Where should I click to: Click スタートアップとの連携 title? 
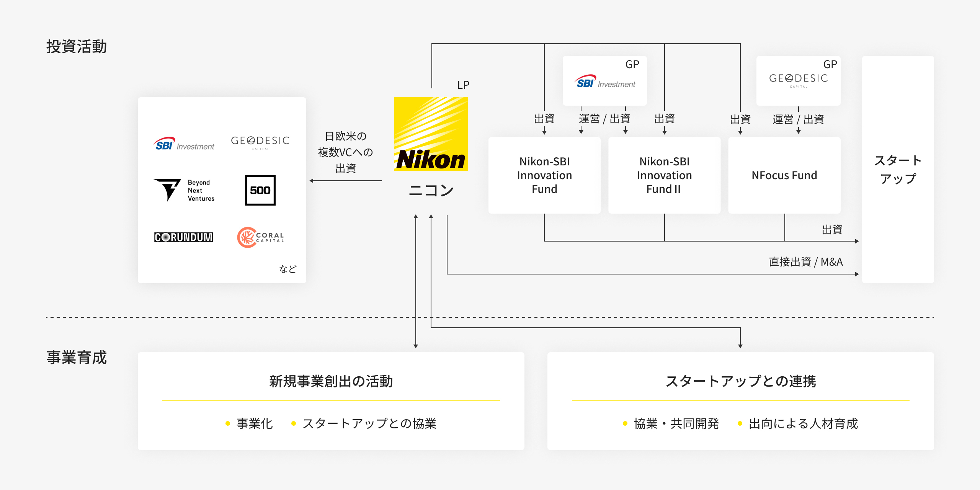[741, 381]
